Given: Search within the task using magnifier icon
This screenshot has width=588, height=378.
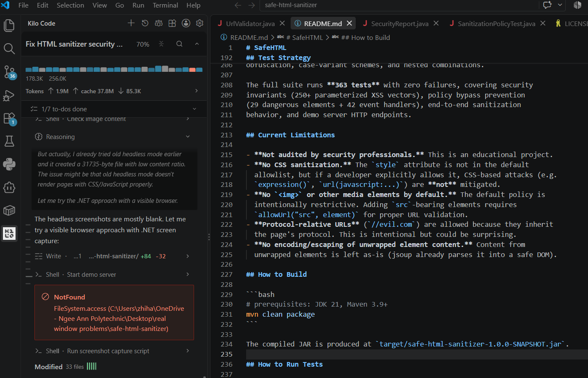Looking at the screenshot, I should tap(179, 44).
